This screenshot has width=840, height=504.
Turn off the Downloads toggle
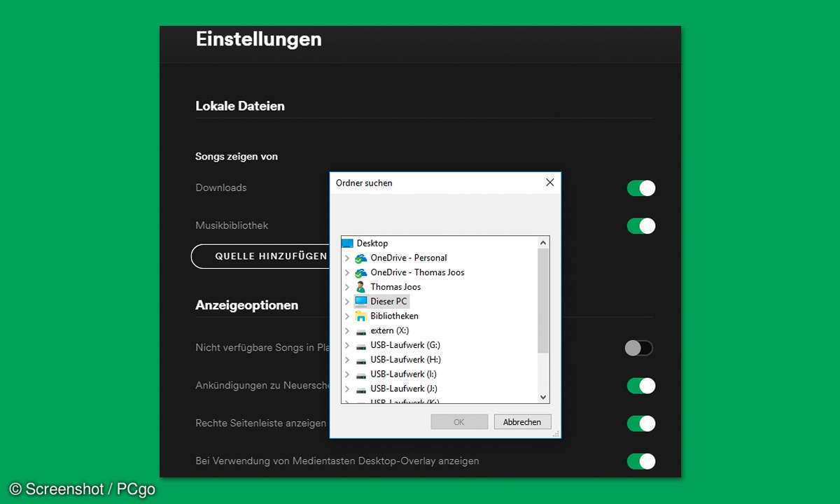640,188
